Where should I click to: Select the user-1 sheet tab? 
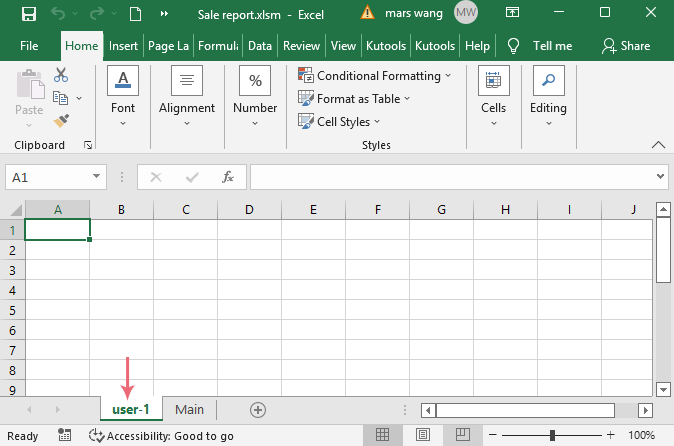(131, 410)
